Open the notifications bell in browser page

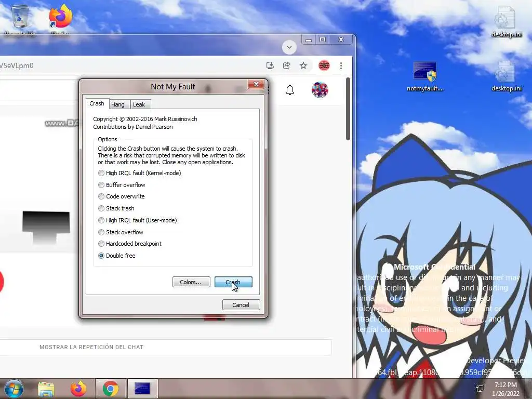290,90
